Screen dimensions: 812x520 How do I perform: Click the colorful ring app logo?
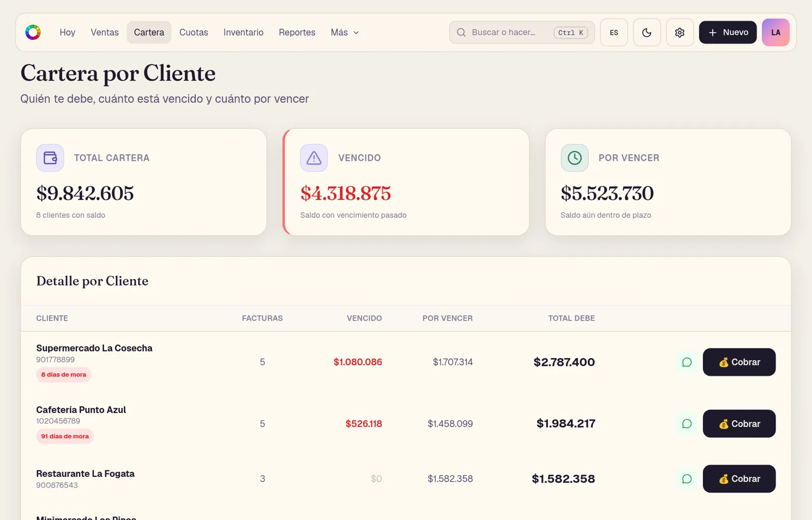pyautogui.click(x=33, y=32)
